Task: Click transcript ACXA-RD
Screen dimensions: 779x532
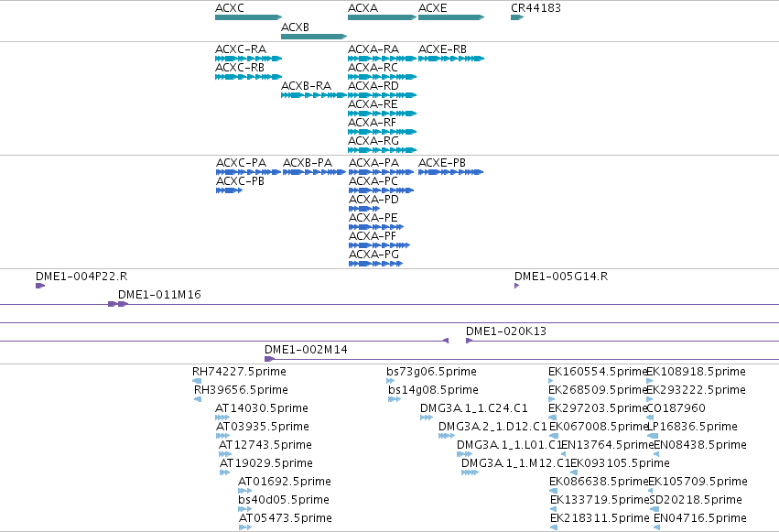Action: pos(382,95)
